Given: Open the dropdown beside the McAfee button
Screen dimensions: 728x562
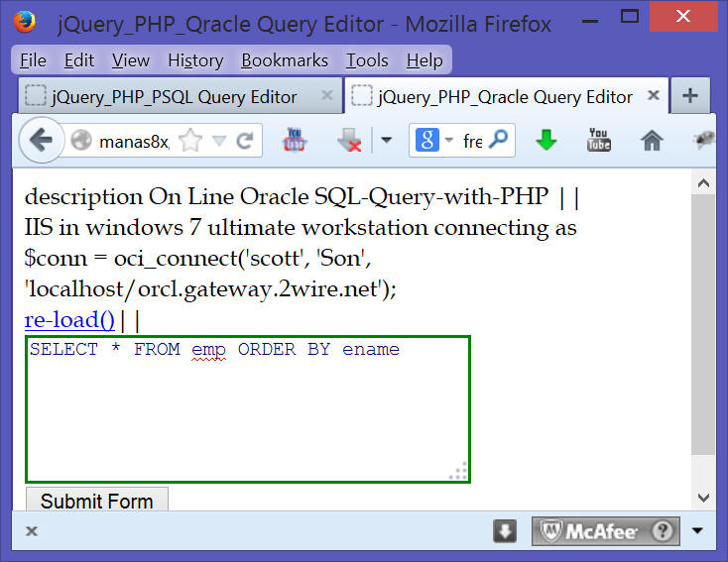Looking at the screenshot, I should 698,531.
